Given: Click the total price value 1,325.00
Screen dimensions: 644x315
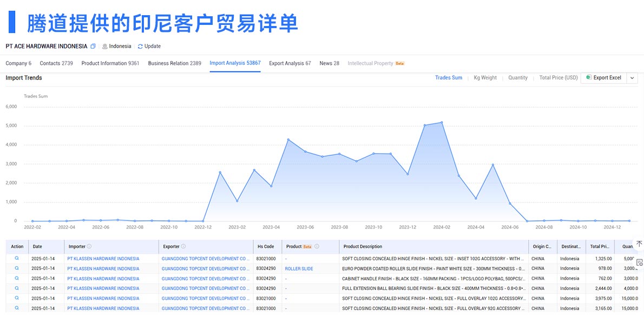Looking at the screenshot, I should click(x=602, y=259).
